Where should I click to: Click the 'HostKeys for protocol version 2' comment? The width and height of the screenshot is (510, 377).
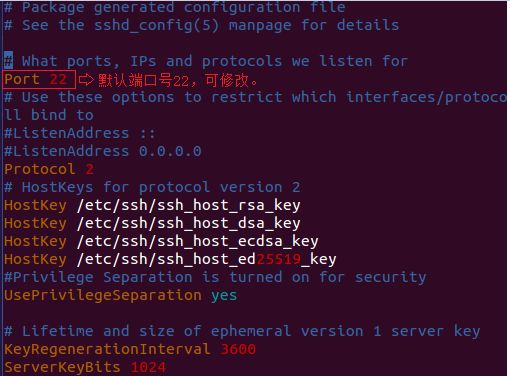(161, 187)
